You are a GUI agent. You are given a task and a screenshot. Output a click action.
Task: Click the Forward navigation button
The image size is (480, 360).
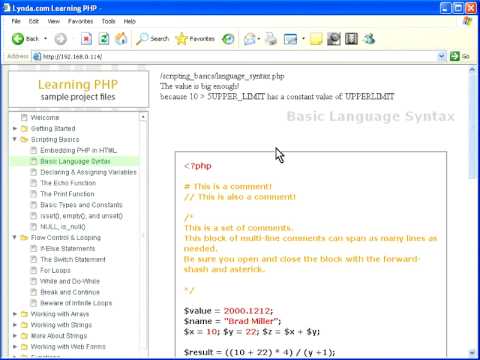click(x=61, y=39)
